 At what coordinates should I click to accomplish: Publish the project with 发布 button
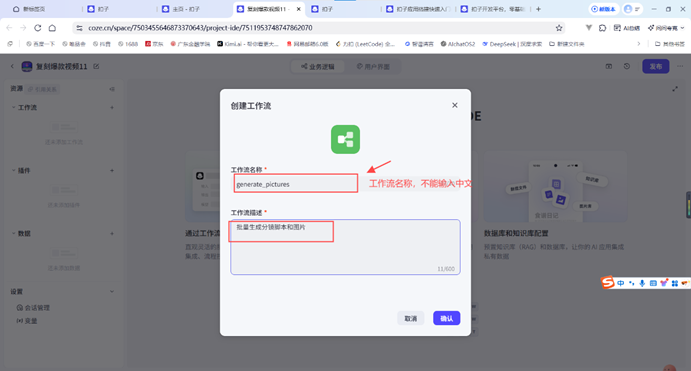655,67
